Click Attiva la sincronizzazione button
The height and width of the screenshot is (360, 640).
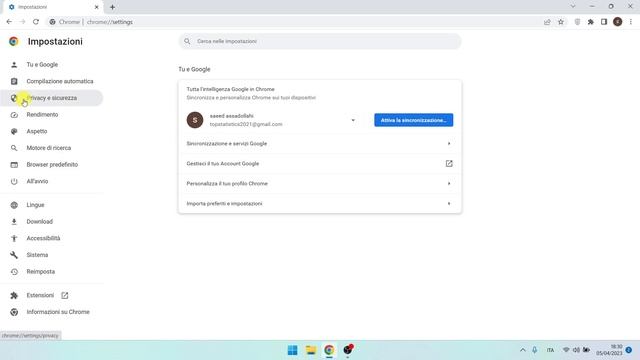[413, 120]
